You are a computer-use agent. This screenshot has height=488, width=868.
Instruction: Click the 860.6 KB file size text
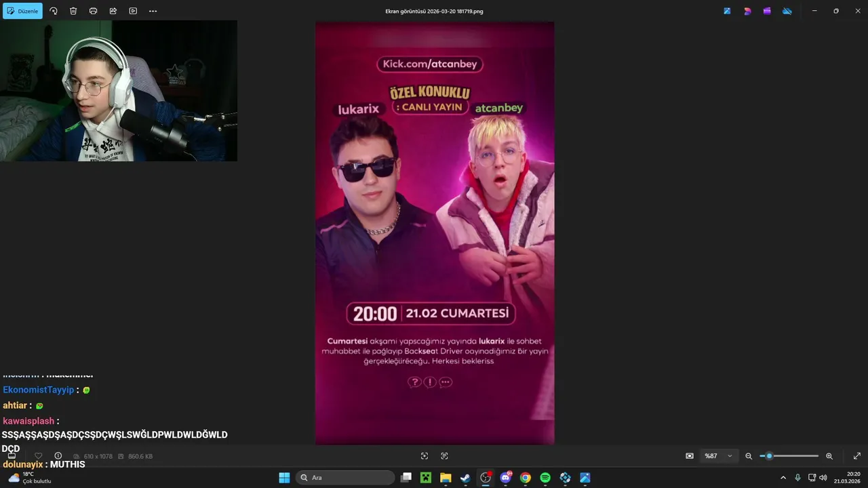tap(140, 457)
